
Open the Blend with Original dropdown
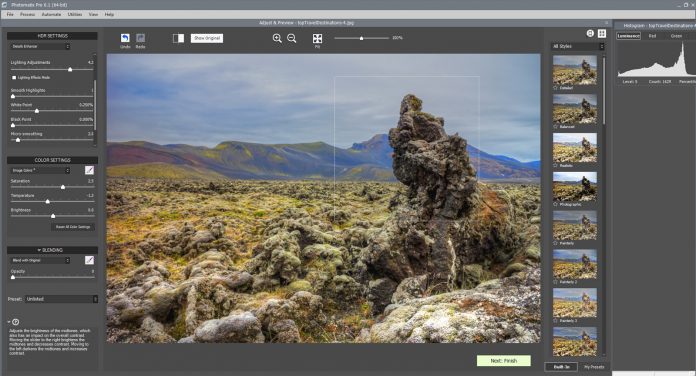40,260
